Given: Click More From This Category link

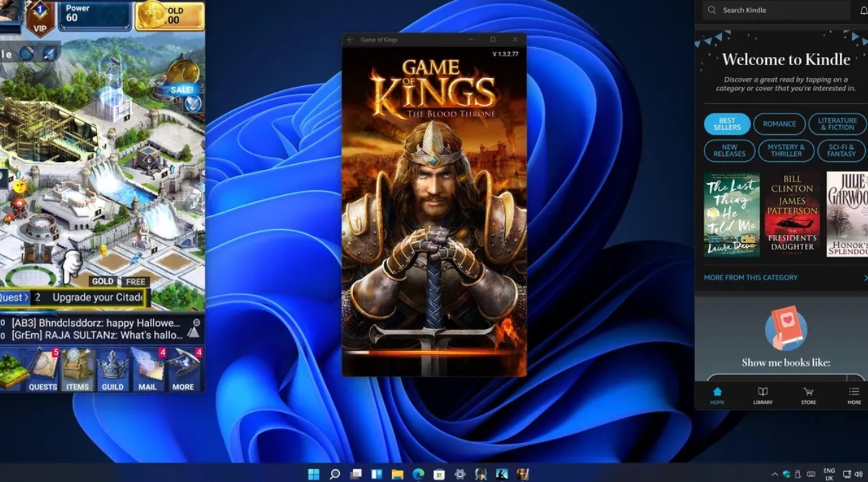Looking at the screenshot, I should click(750, 277).
